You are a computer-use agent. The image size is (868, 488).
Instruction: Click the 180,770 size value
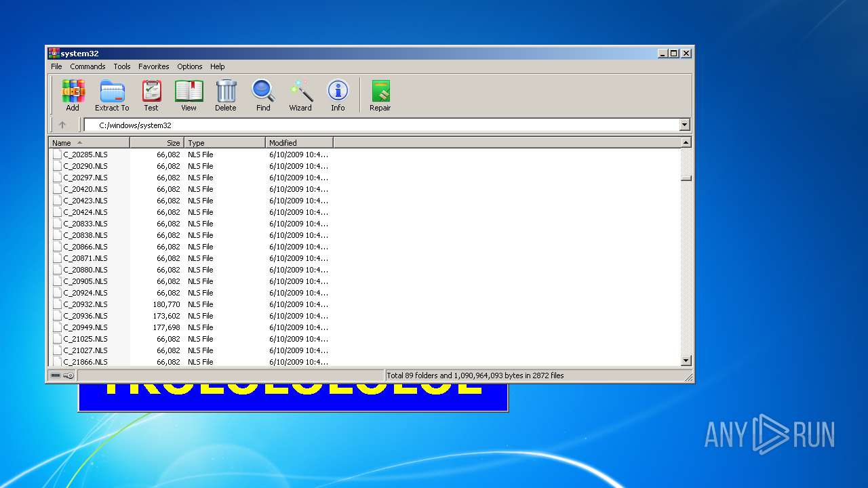click(x=166, y=304)
